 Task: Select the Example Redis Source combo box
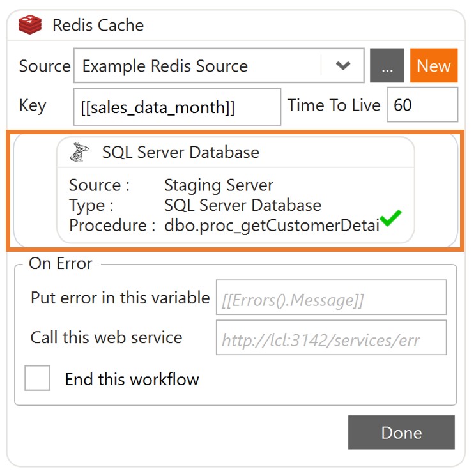click(x=219, y=65)
